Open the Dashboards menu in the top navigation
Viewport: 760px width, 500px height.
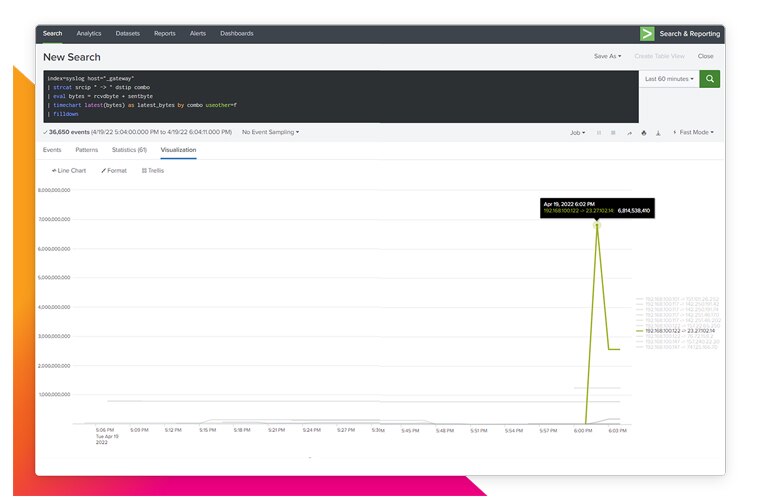[237, 33]
